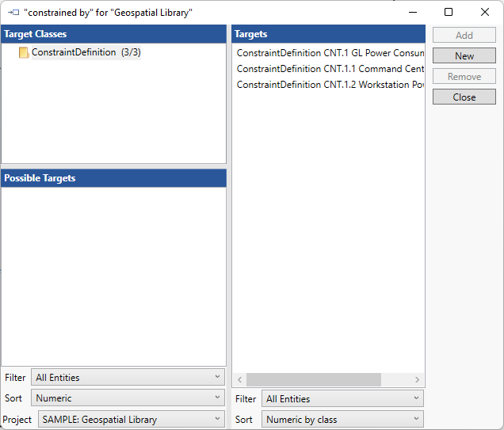
Task: Click the Remove button
Action: click(x=464, y=77)
